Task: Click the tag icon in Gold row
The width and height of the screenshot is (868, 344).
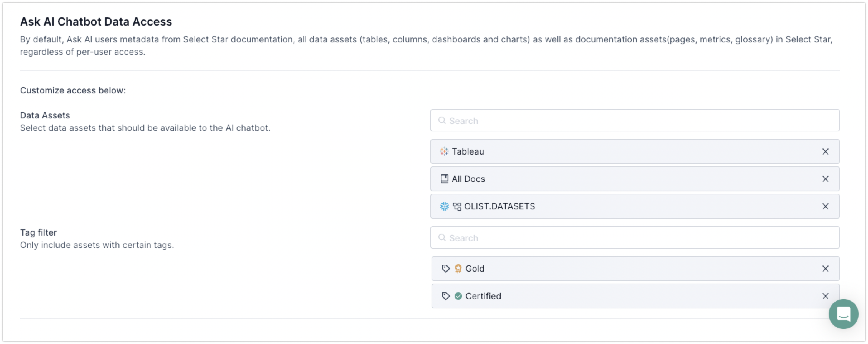Action: [x=446, y=269]
